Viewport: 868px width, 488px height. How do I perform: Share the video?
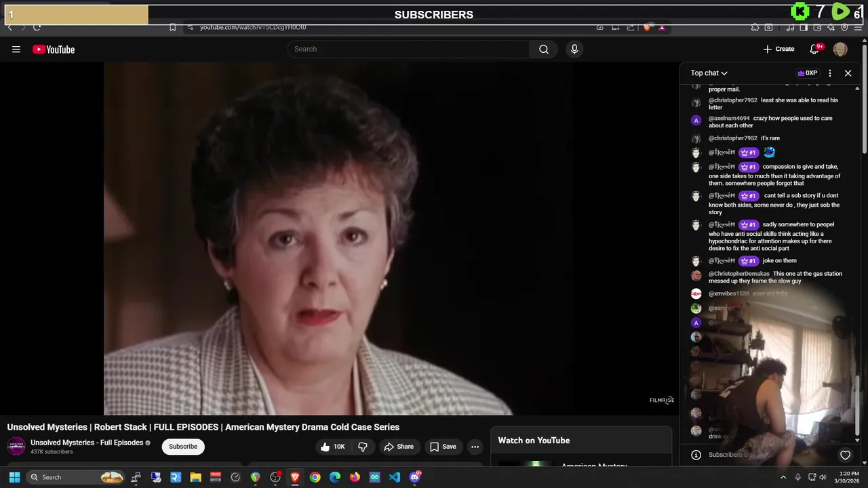coord(399,447)
